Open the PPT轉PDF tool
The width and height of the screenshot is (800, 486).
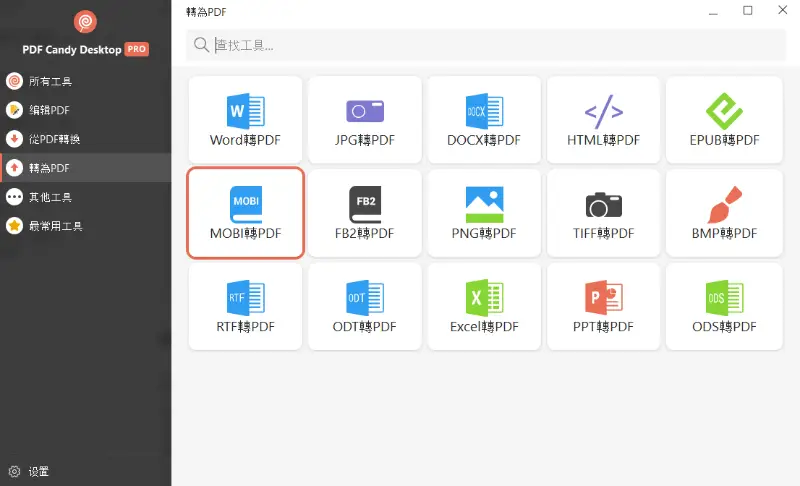[604, 306]
